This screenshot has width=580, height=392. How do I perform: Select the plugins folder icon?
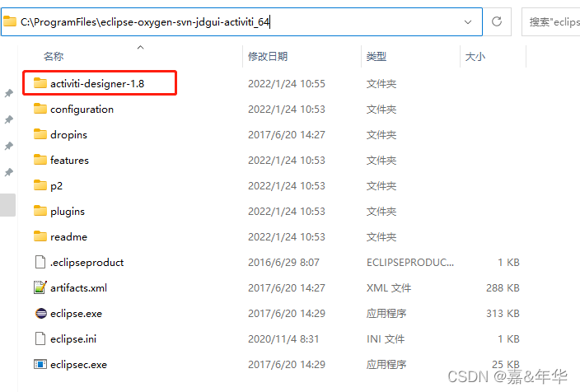pos(40,211)
